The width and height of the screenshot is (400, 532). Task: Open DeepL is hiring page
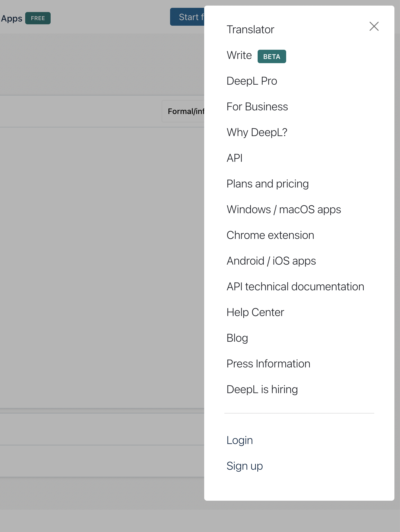[262, 389]
